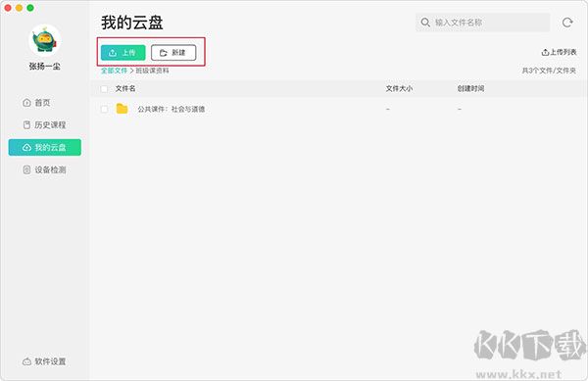Click the 我的云盘 page title
The height and width of the screenshot is (381, 588).
click(x=132, y=23)
